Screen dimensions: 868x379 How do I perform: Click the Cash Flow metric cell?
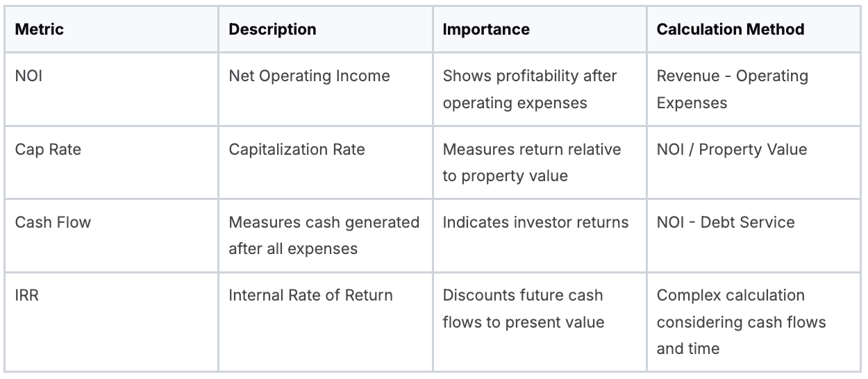coord(53,222)
